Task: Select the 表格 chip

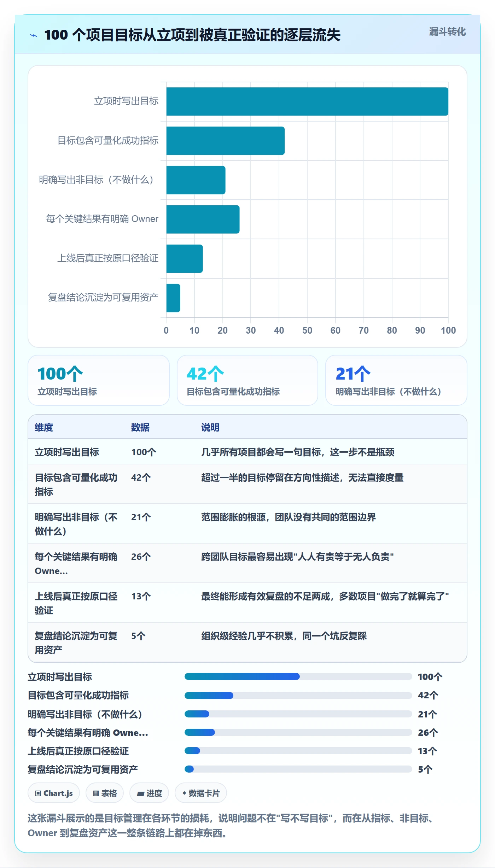Action: [x=105, y=793]
